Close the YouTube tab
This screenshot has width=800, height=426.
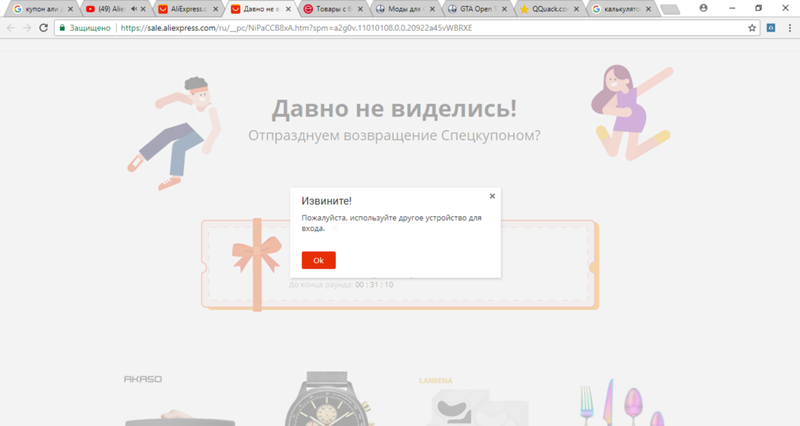(x=143, y=9)
